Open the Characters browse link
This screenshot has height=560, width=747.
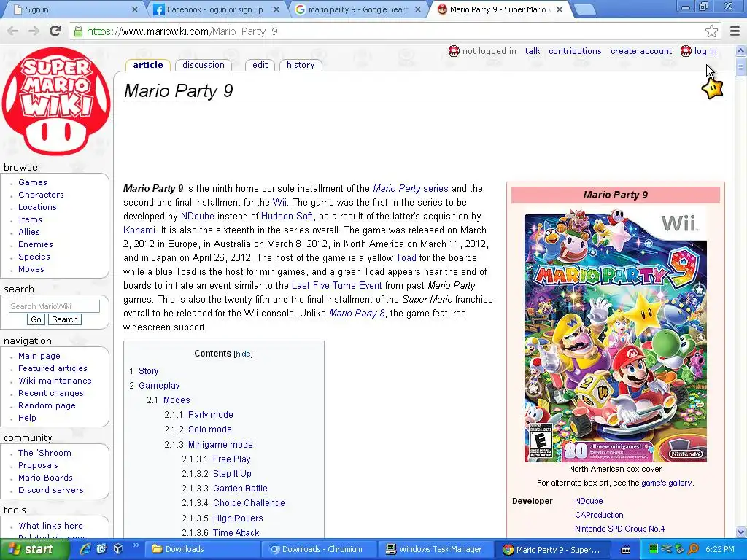pos(41,195)
